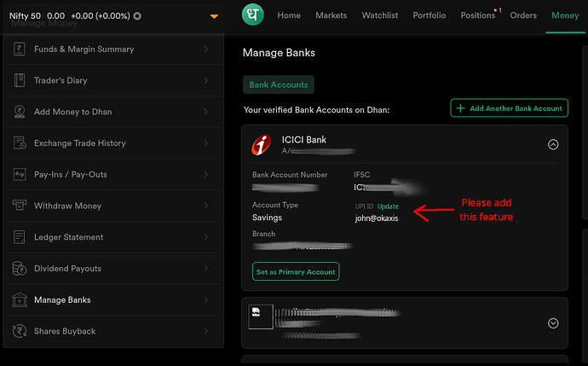
Task: Select the Bank Accounts tab
Action: click(279, 84)
